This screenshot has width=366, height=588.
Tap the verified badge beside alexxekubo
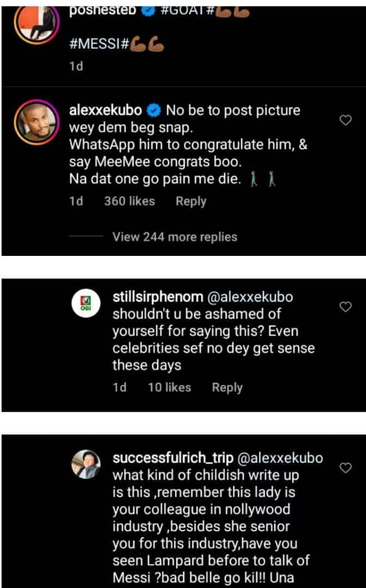coord(154,111)
